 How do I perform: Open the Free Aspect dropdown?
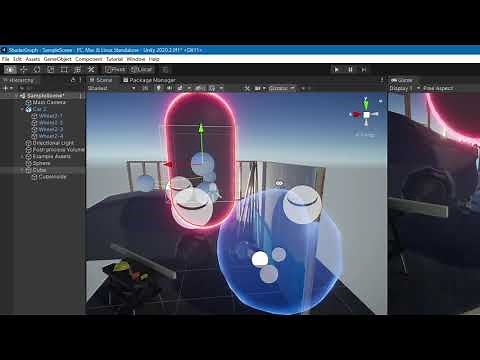pos(438,88)
